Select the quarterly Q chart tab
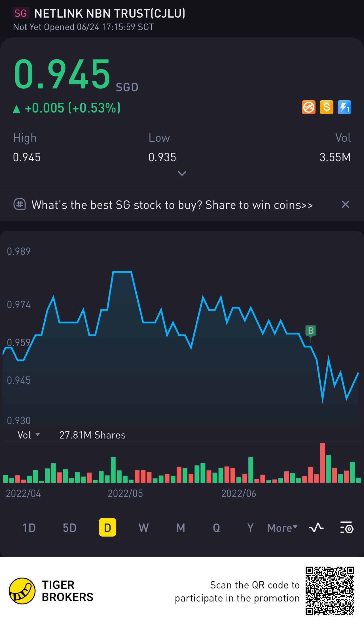Screen dimensions: 364x625 point(216,528)
